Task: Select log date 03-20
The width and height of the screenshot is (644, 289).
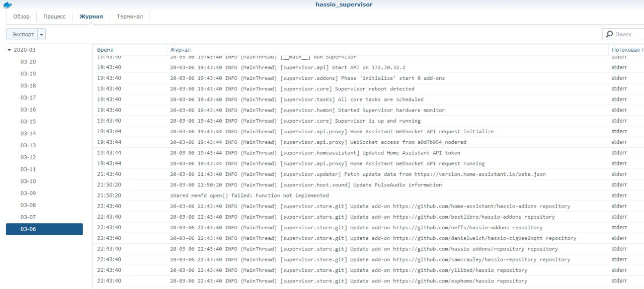Action: tap(28, 62)
